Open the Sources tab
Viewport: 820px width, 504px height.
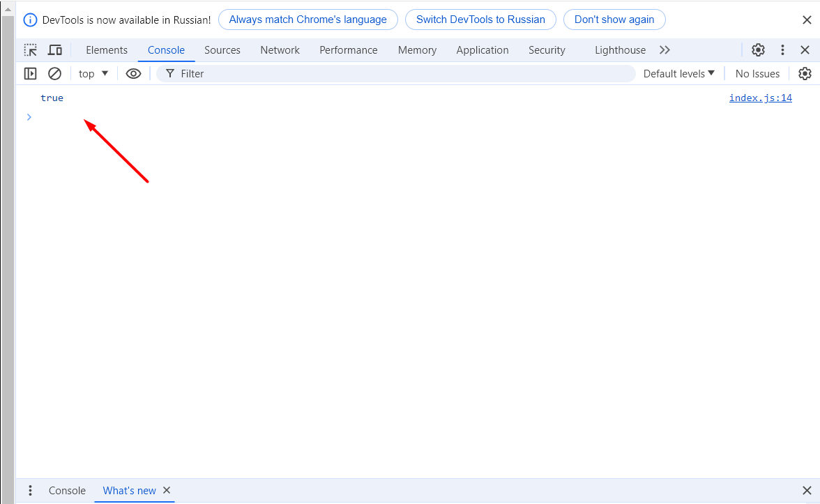(222, 50)
